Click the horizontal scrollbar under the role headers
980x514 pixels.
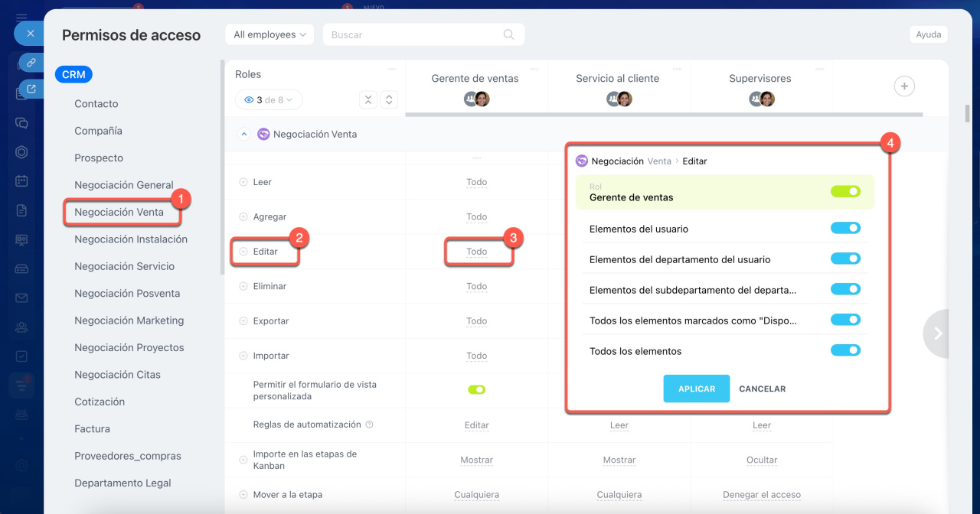663,115
